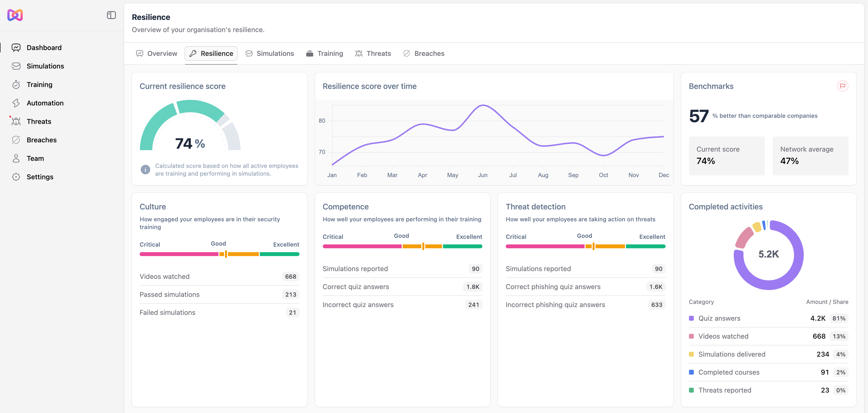868x413 pixels.
Task: Toggle the sidebar collapse icon
Action: coord(111,15)
